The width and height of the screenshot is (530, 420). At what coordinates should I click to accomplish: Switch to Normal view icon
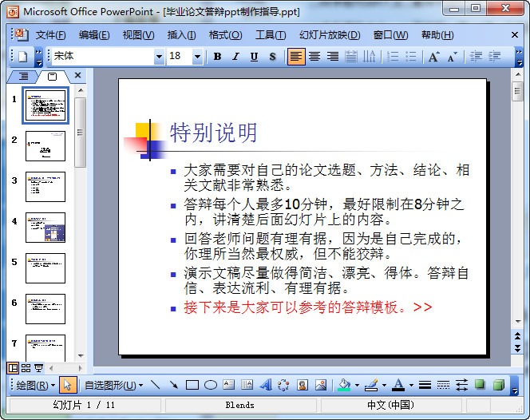click(x=14, y=368)
